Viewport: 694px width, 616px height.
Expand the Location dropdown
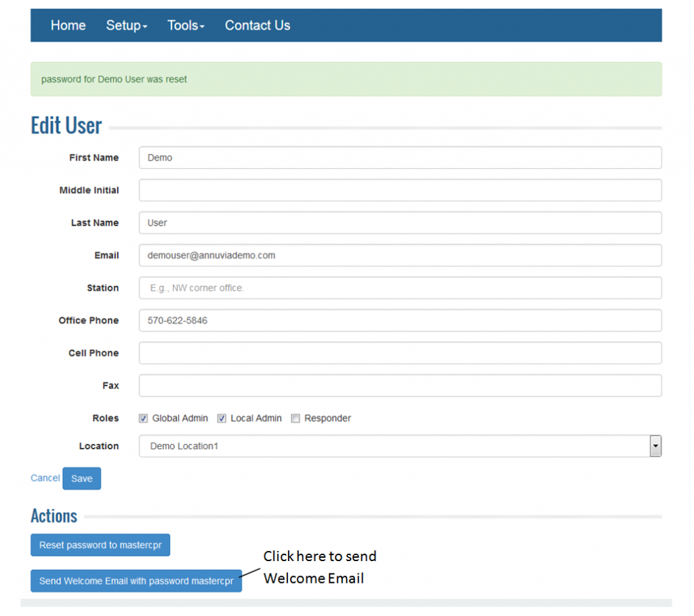pyautogui.click(x=655, y=445)
